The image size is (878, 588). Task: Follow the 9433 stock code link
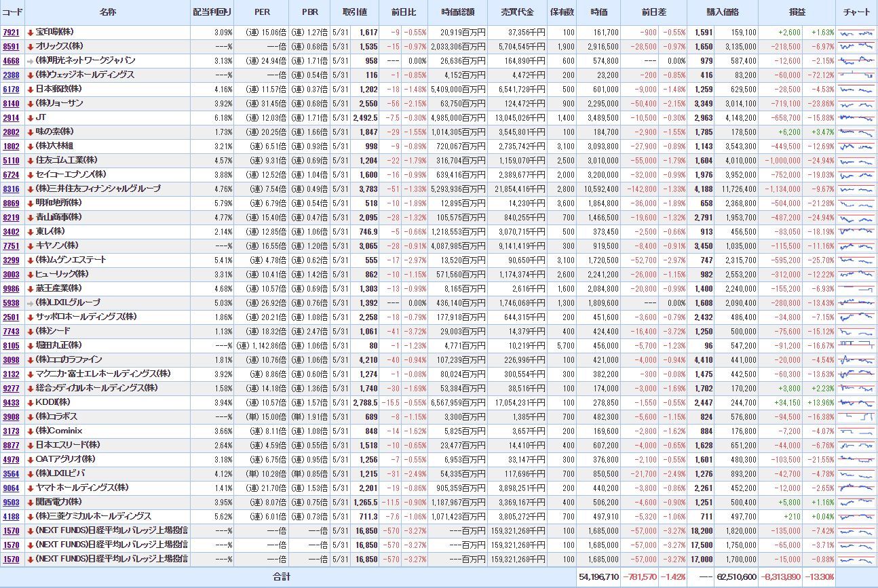(x=11, y=403)
